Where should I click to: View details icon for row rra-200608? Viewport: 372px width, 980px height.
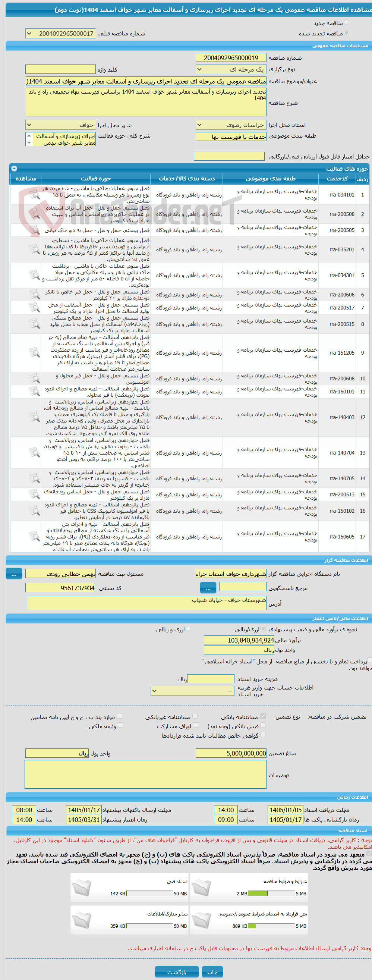coord(34,379)
